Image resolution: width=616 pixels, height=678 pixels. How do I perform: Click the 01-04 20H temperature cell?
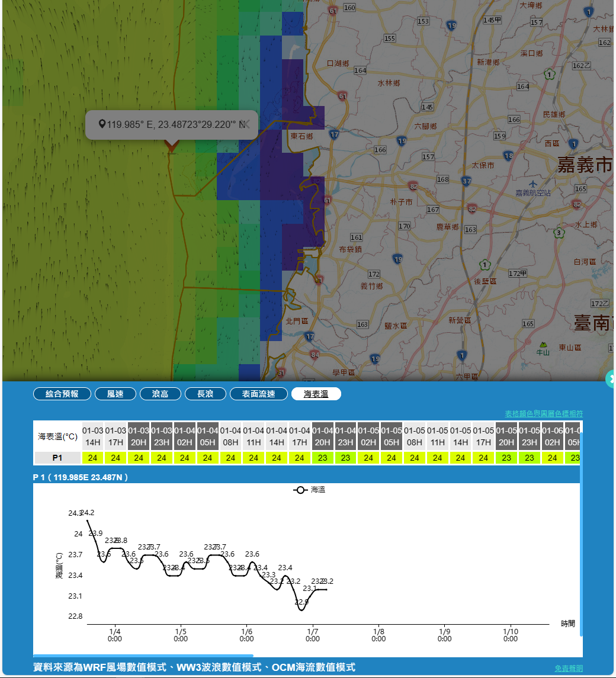point(323,458)
